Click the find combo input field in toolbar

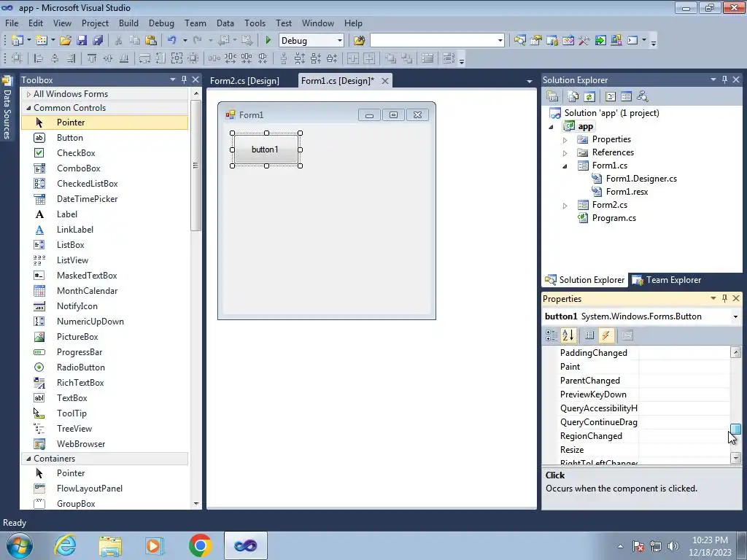[432, 41]
